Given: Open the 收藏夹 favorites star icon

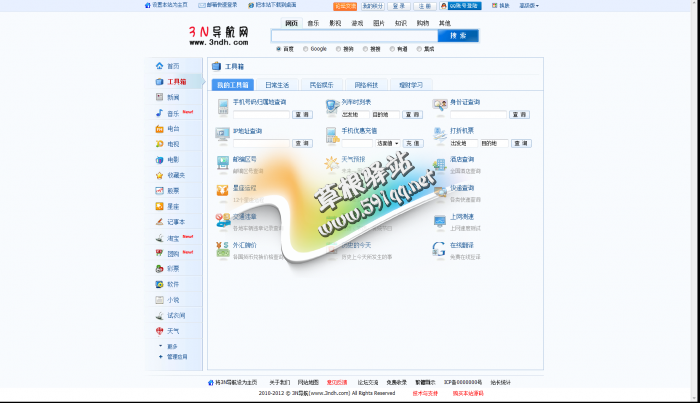Looking at the screenshot, I should pos(159,175).
